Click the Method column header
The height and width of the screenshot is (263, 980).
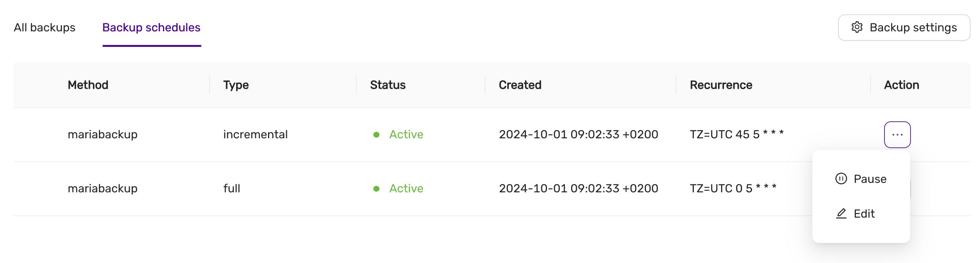[88, 85]
